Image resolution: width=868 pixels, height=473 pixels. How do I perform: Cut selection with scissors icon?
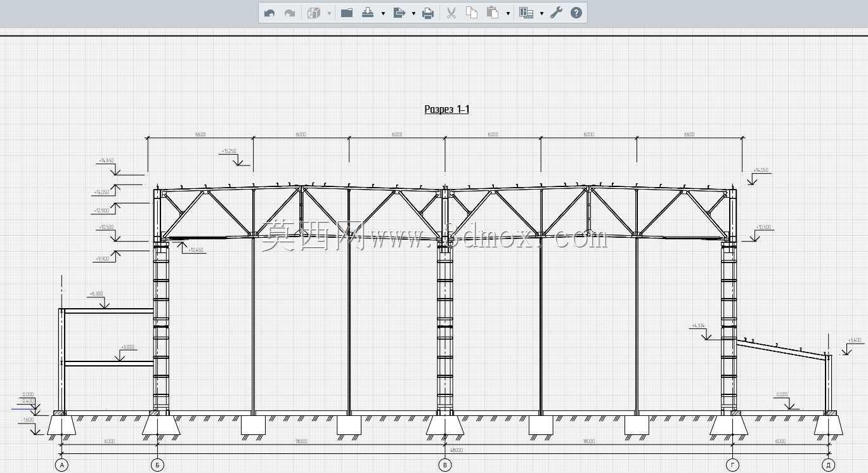tap(451, 13)
